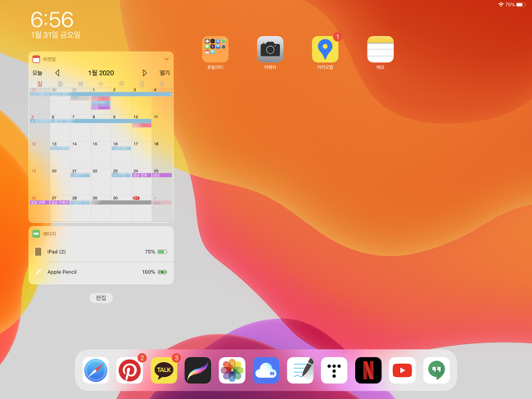Tap the Wi-Fi status icon
532x399 pixels.
(x=501, y=4)
